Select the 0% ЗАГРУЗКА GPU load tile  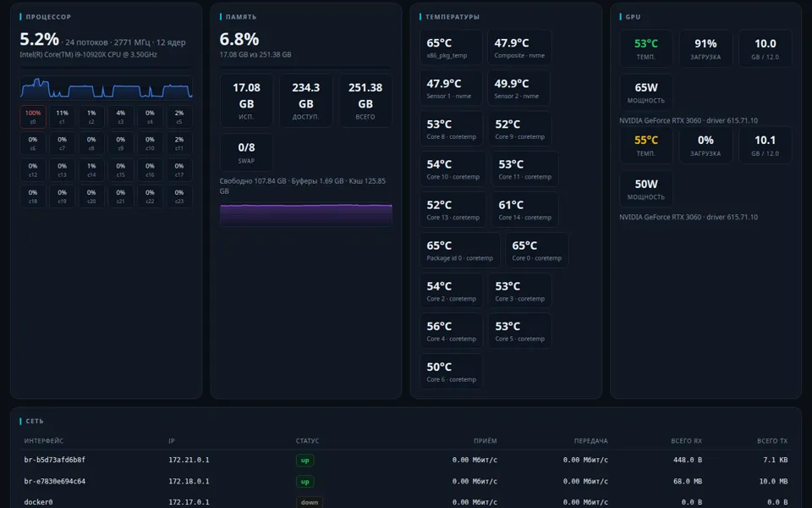tap(705, 145)
